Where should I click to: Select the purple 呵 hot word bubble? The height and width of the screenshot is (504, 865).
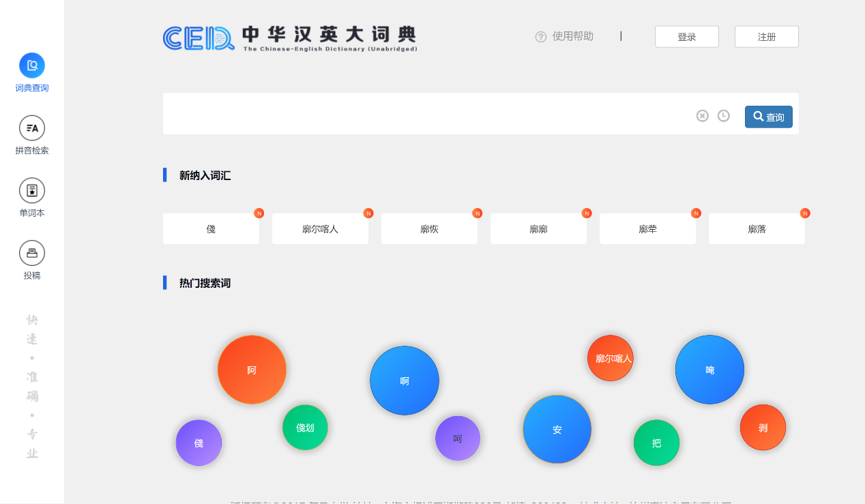458,439
